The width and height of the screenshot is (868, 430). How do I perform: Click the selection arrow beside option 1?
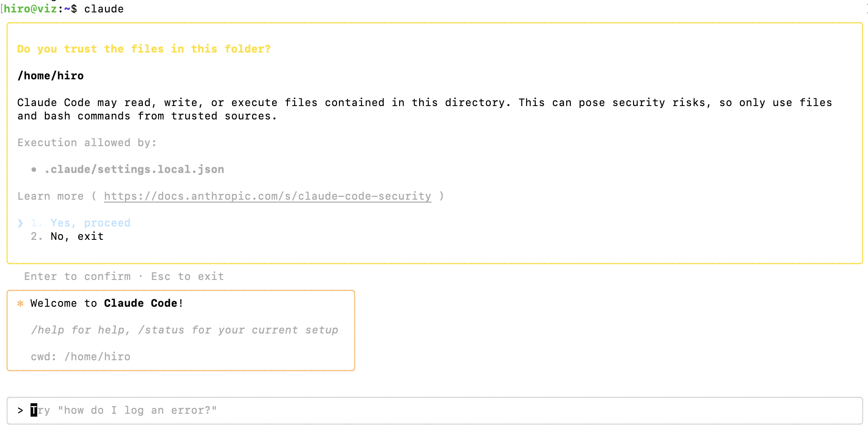click(20, 223)
